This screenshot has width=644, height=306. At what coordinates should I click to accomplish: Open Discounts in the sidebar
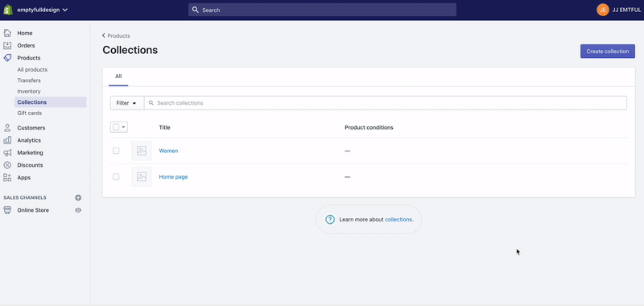click(30, 165)
